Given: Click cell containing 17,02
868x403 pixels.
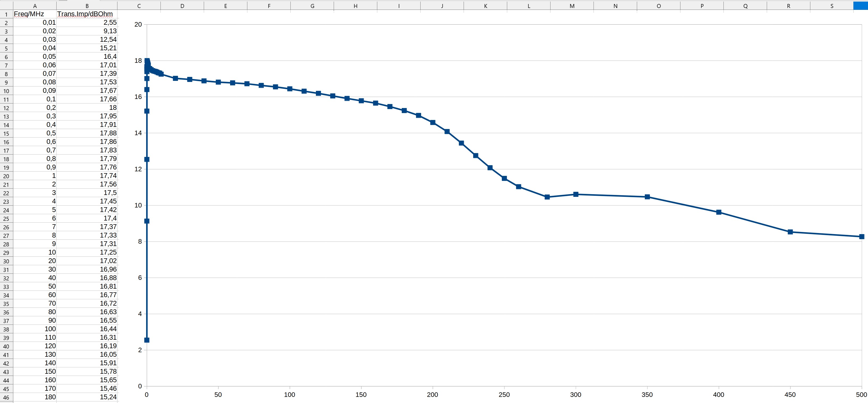Looking at the screenshot, I should click(x=87, y=261).
